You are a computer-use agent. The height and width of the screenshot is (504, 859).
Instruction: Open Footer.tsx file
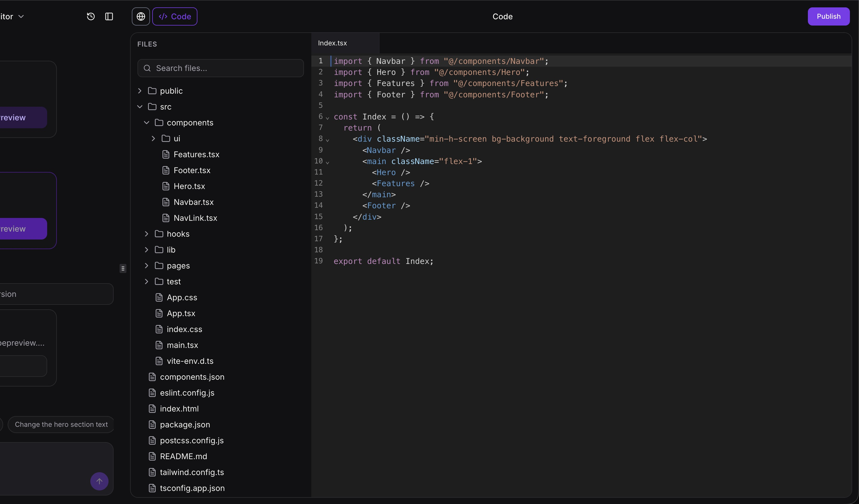(x=192, y=170)
